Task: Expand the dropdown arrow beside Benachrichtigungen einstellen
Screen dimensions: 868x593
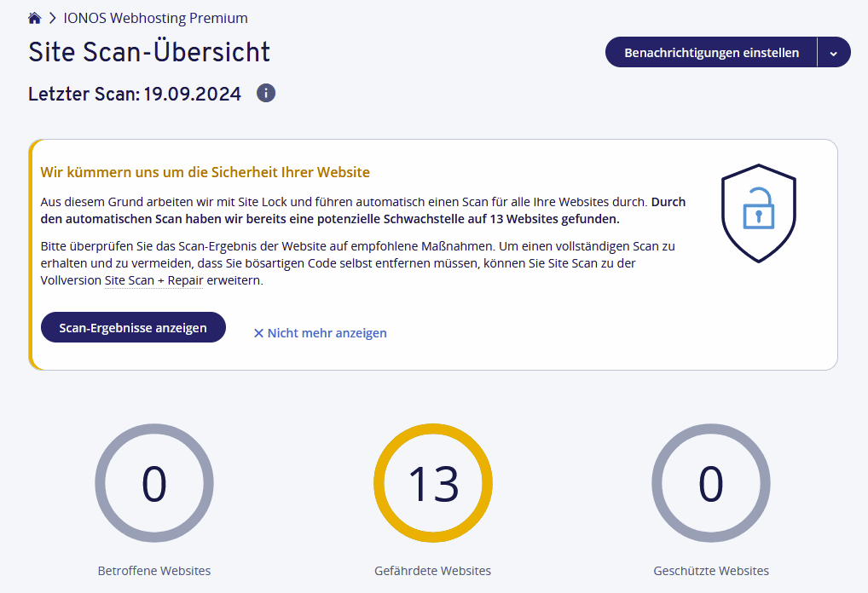Action: click(x=833, y=53)
